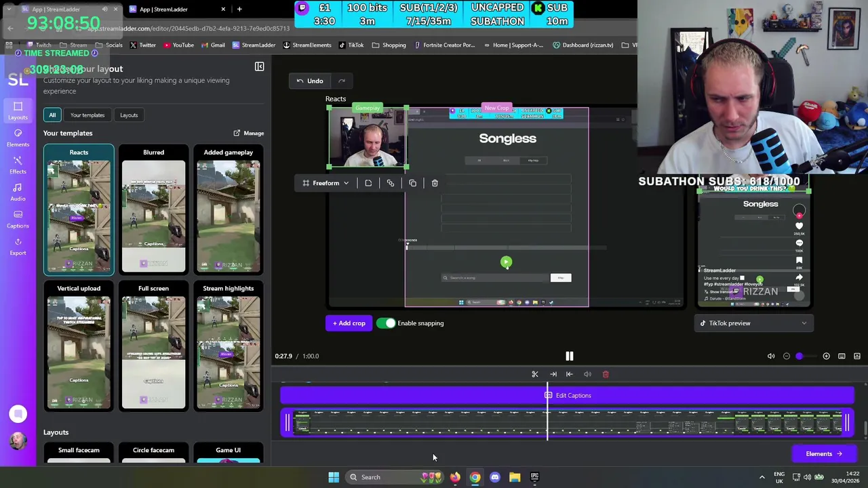Screen dimensions: 868x488
Task: Select the Blurred template thumbnail
Action: [x=153, y=211]
